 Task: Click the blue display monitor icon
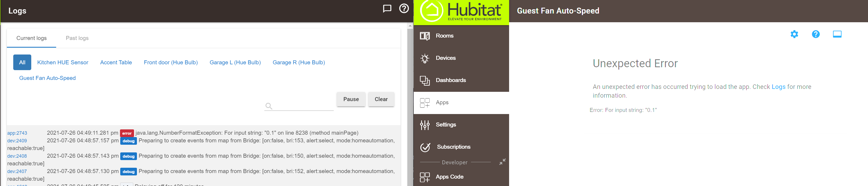(x=837, y=34)
